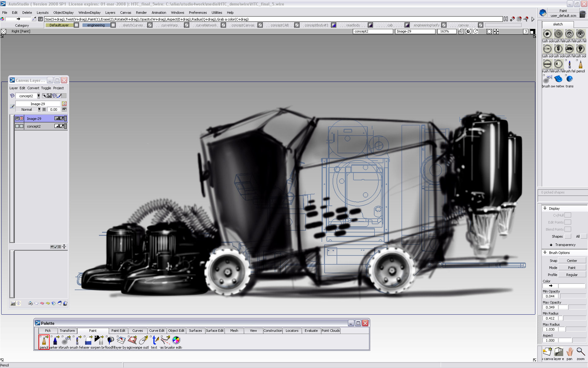Viewport: 588px width, 368px height.
Task: Click the Regular profile button
Action: (x=571, y=275)
